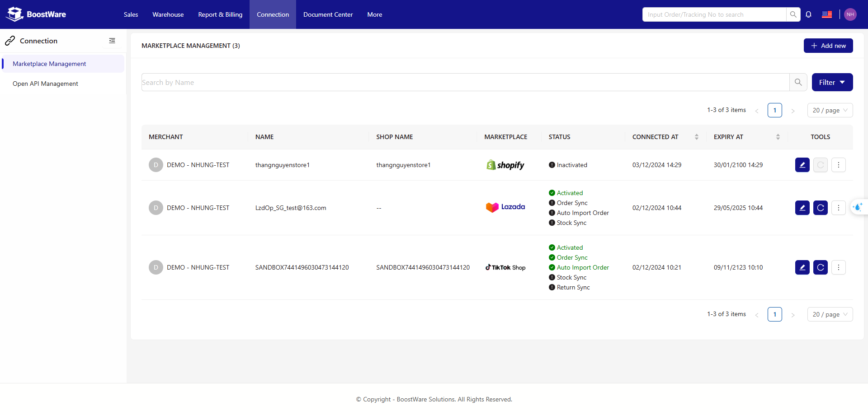Viewport: 868px width, 415px height.
Task: Click the Inactivated status of Shopify row
Action: click(x=568, y=165)
